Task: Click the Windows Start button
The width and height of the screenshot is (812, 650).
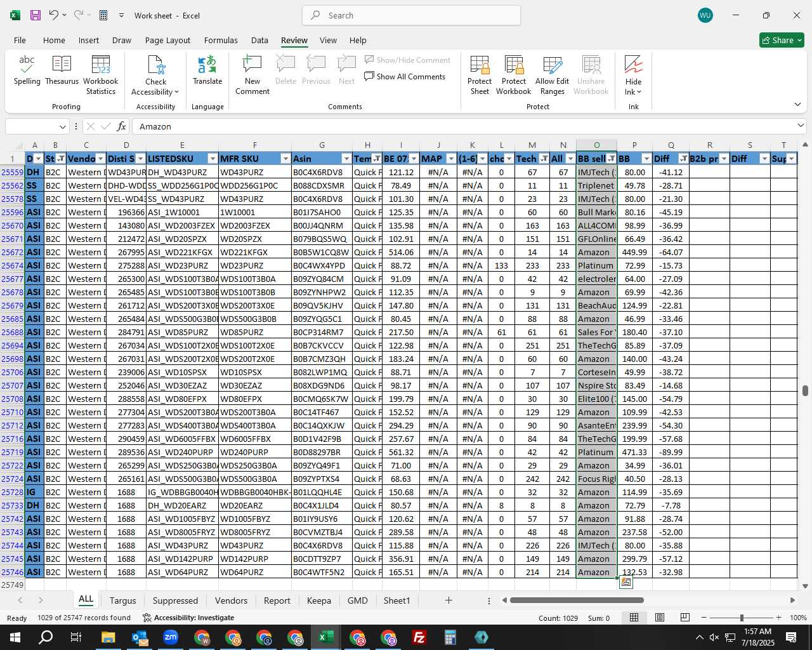Action: click(15, 637)
